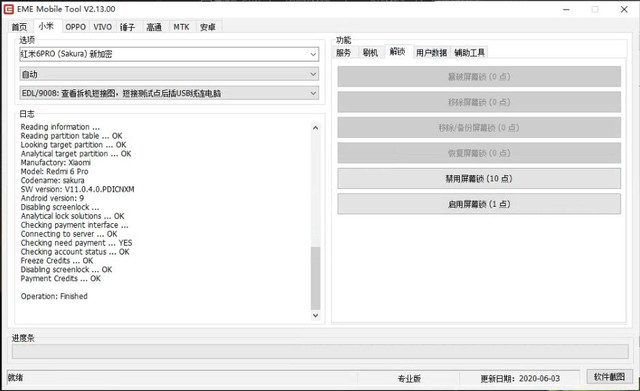The image size is (640, 391).
Task: Open the 辅助工具 tab
Action: [469, 52]
